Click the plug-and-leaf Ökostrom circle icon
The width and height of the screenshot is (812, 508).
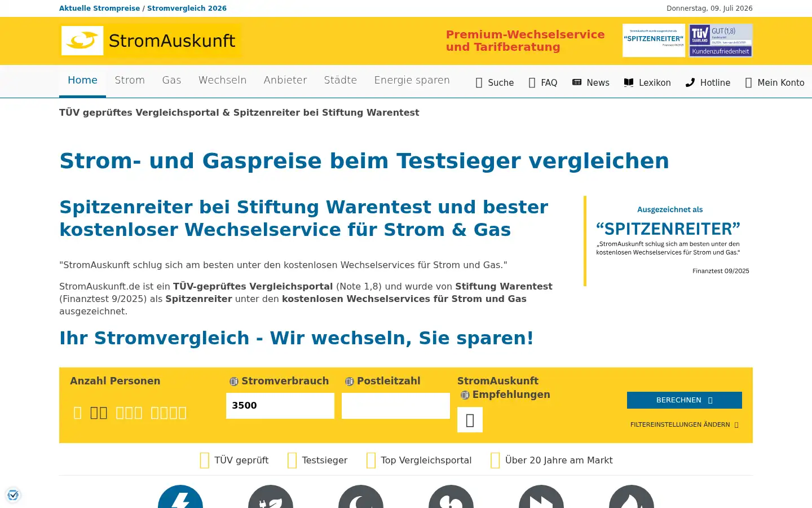coord(271,497)
